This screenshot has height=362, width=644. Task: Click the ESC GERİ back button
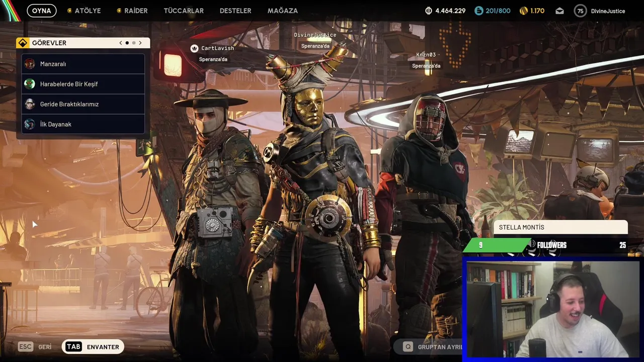(x=35, y=347)
